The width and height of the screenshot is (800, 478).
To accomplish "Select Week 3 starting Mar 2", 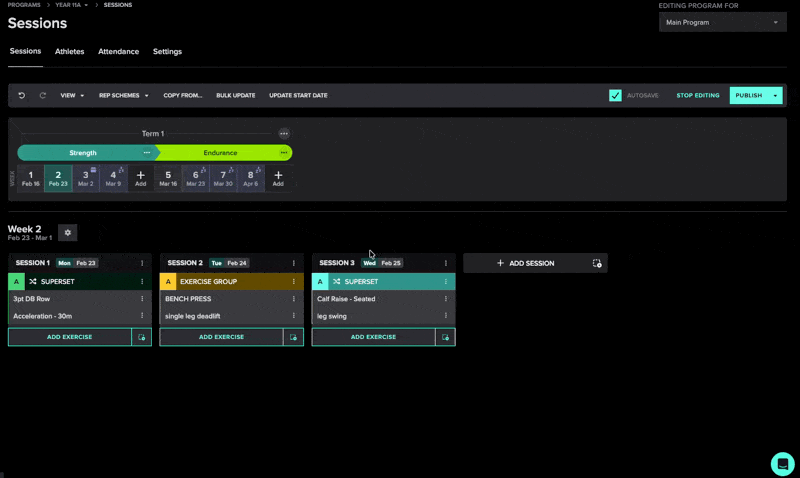I will (86, 178).
